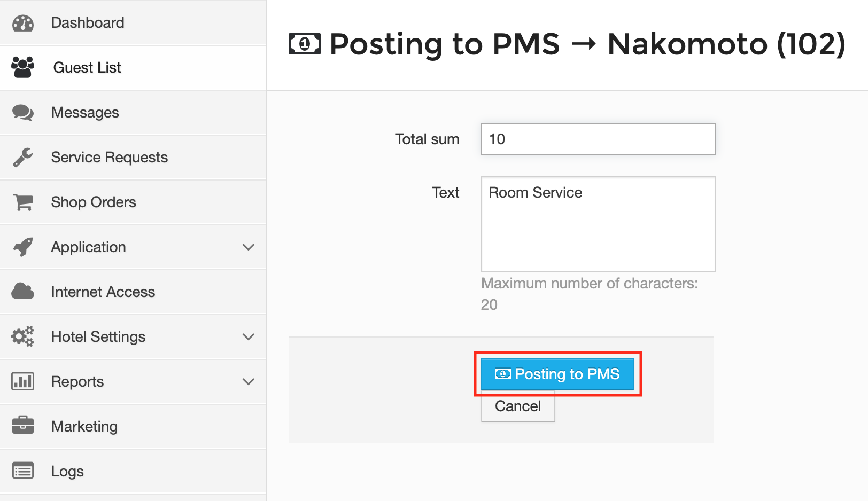Click the Messages speech bubbles icon
This screenshot has width=868, height=501.
pos(22,113)
